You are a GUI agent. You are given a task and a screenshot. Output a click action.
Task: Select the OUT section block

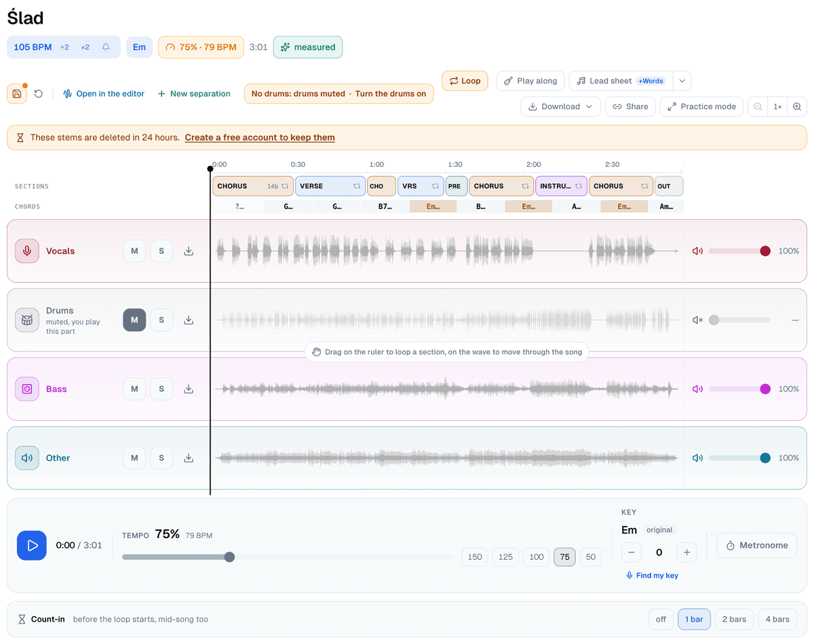(669, 186)
